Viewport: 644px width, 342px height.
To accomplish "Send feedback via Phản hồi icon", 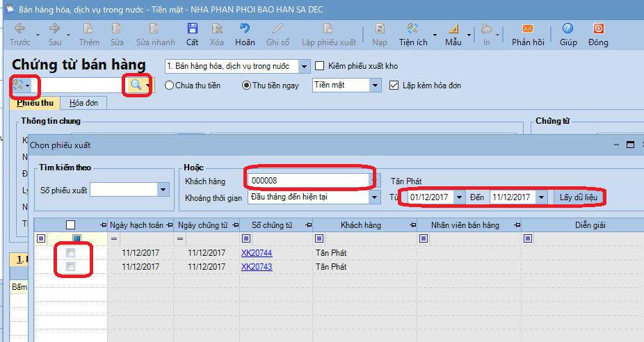I will [x=528, y=28].
